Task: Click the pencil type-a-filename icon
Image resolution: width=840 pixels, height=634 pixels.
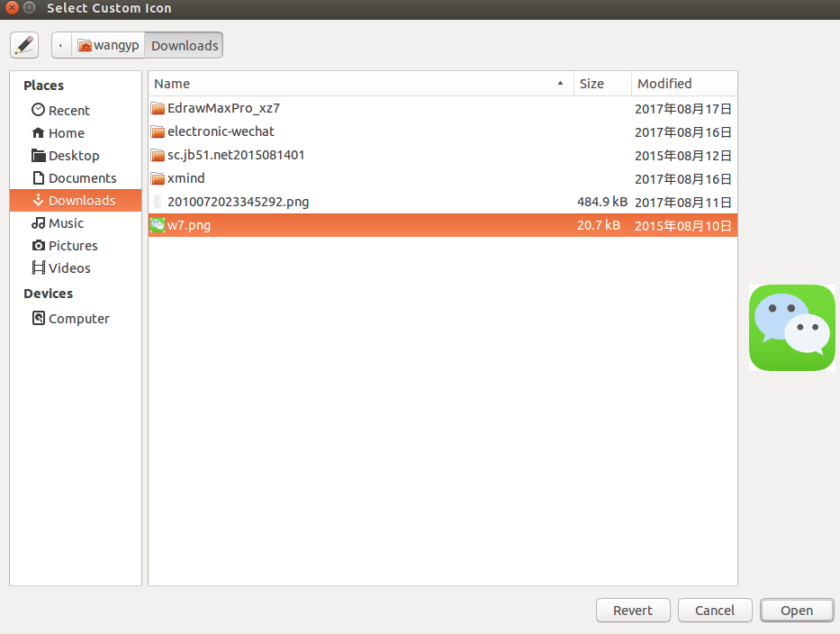Action: tap(24, 45)
